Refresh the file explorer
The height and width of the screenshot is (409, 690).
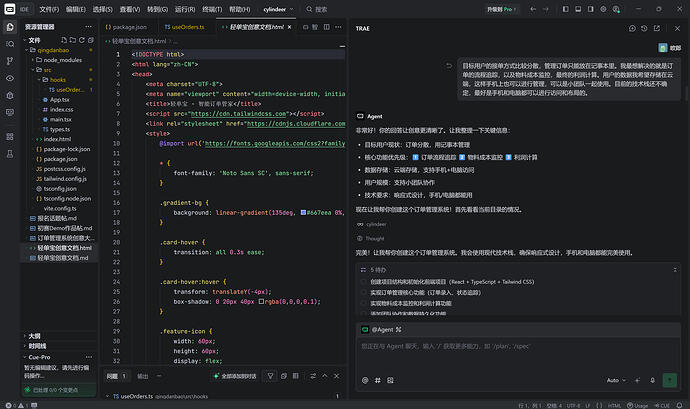click(81, 40)
